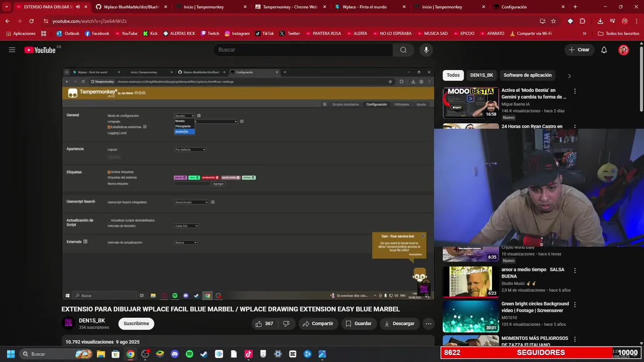Open Chrome downloads icon

click(600, 21)
